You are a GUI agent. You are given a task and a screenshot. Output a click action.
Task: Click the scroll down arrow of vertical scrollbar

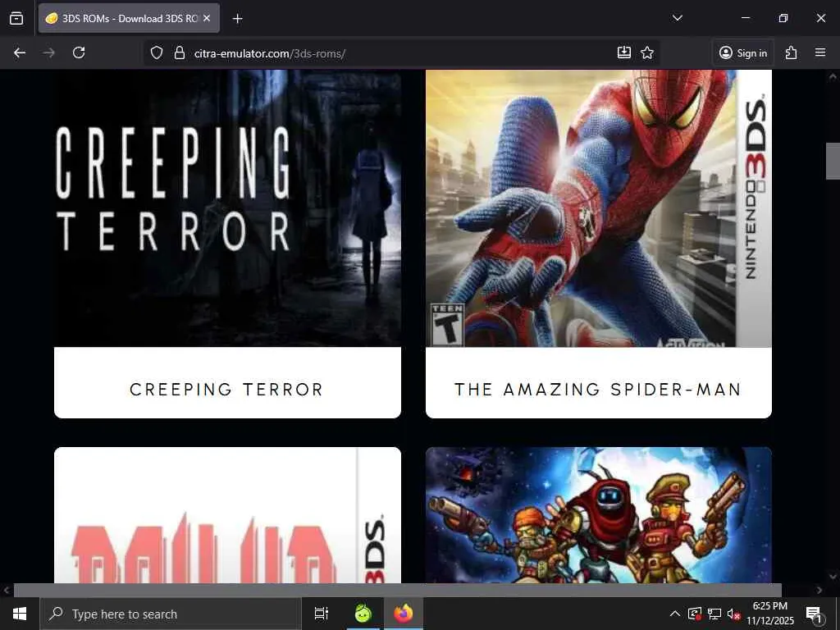click(833, 577)
